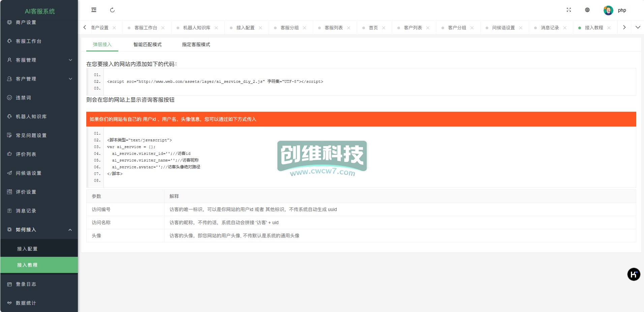This screenshot has height=312, width=644.
Task: Close the 首页 tab
Action: (384, 28)
